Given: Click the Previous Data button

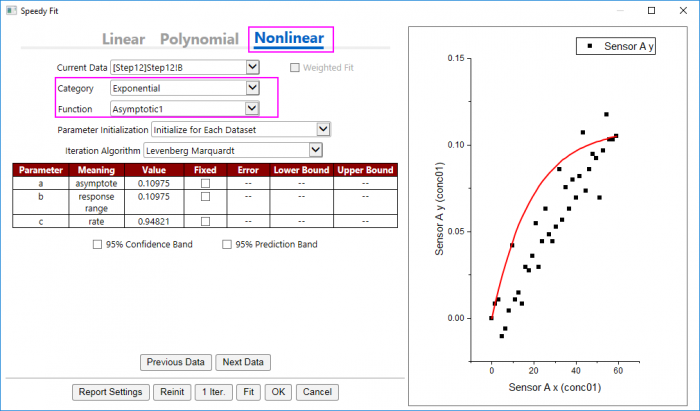Looking at the screenshot, I should pyautogui.click(x=176, y=362).
